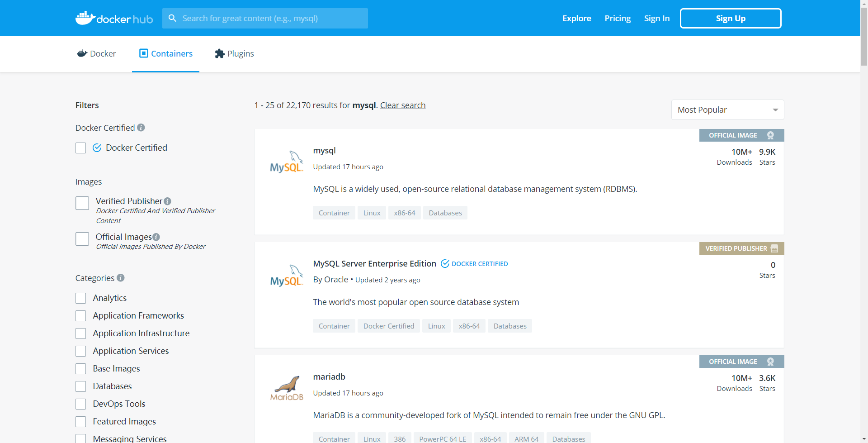Check the Application Infrastructure category
The image size is (868, 443).
point(81,333)
